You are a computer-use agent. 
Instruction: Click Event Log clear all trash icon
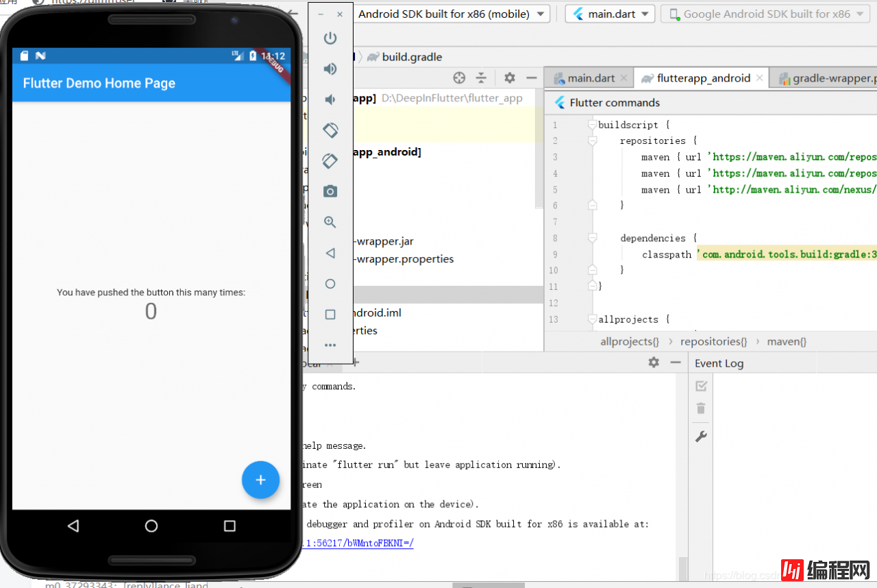(701, 408)
